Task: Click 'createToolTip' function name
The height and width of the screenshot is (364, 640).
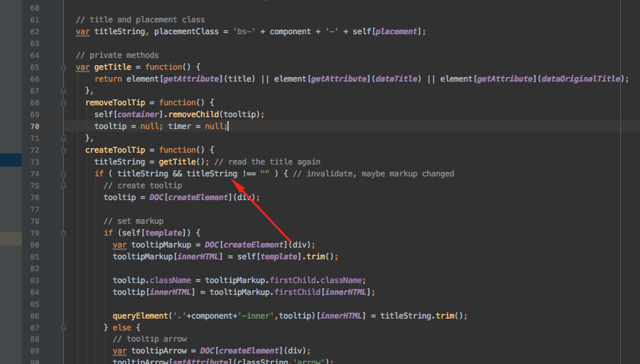Action: tap(115, 149)
